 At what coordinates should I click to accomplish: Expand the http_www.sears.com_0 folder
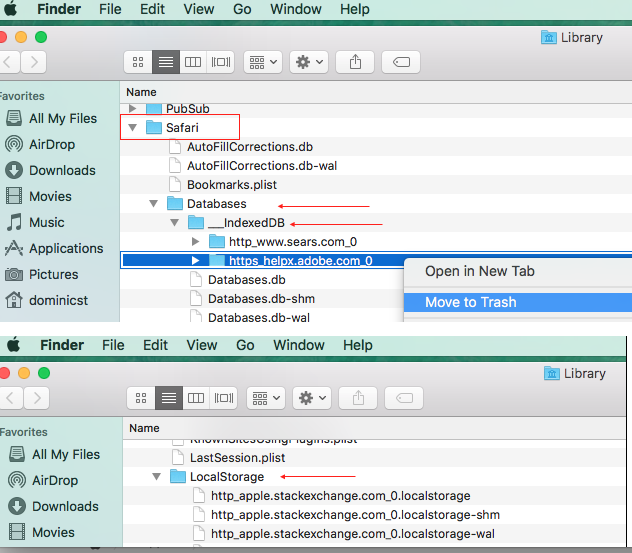(x=195, y=241)
